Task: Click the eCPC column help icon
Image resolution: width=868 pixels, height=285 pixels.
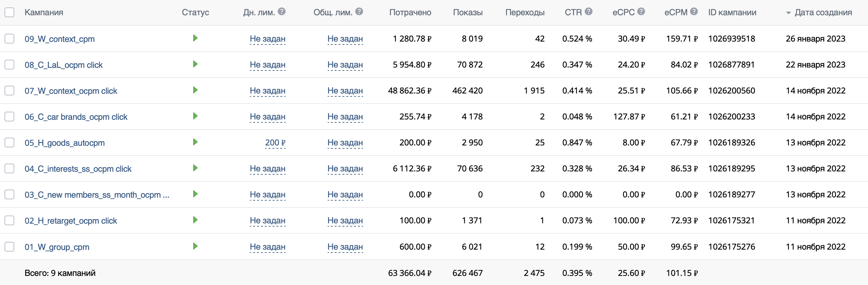Action: click(641, 12)
